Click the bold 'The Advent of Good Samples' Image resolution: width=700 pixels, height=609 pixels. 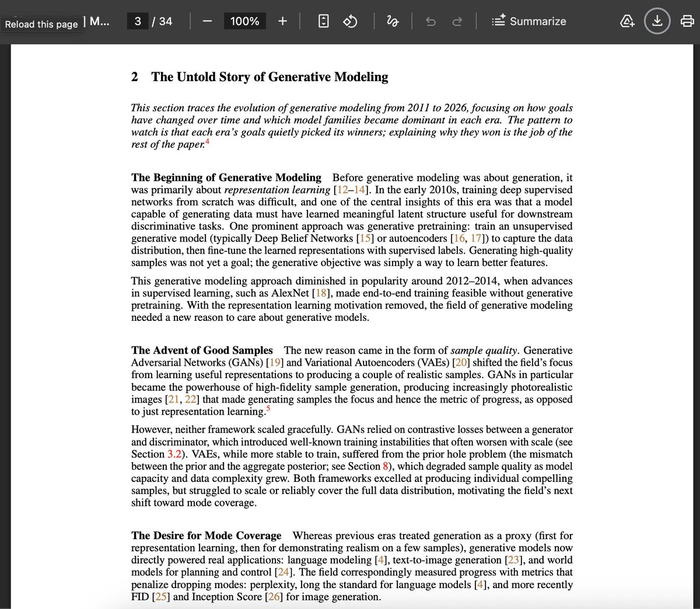click(x=202, y=350)
